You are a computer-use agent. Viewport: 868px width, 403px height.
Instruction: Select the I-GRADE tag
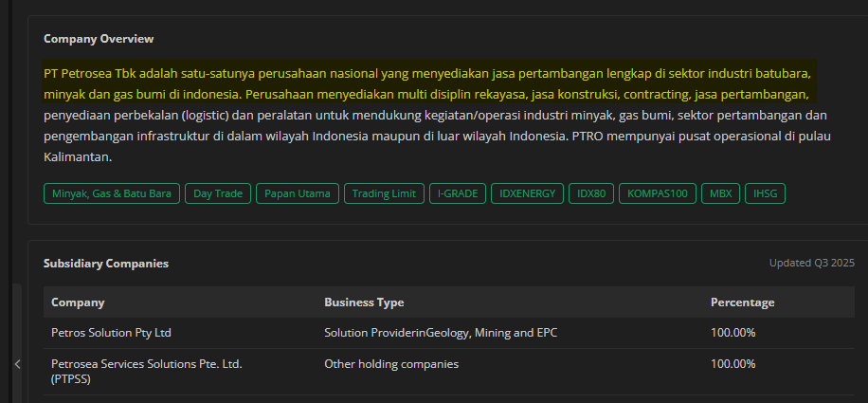(x=458, y=193)
